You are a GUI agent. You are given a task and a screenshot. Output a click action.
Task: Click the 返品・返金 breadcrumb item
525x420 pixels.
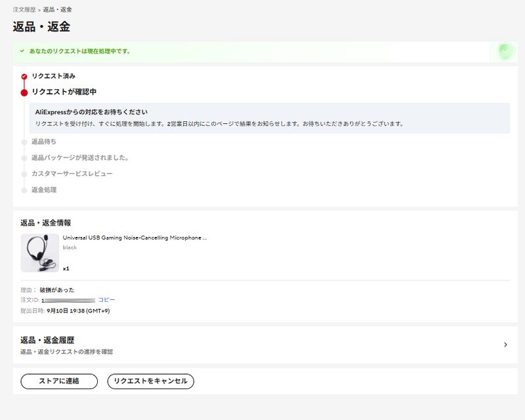click(x=57, y=10)
